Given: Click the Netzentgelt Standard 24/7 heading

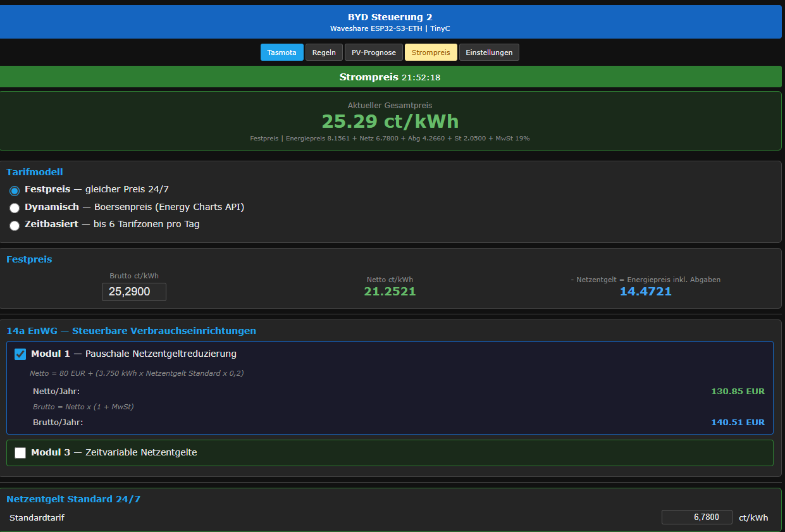Looking at the screenshot, I should coord(73,499).
